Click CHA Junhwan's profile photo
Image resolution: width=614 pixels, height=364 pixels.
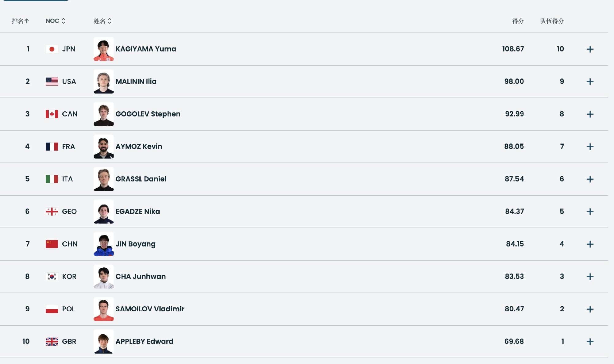point(103,277)
